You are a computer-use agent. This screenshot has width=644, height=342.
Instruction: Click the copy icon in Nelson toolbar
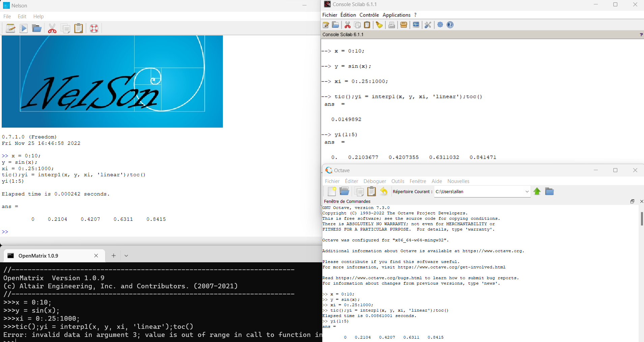65,28
